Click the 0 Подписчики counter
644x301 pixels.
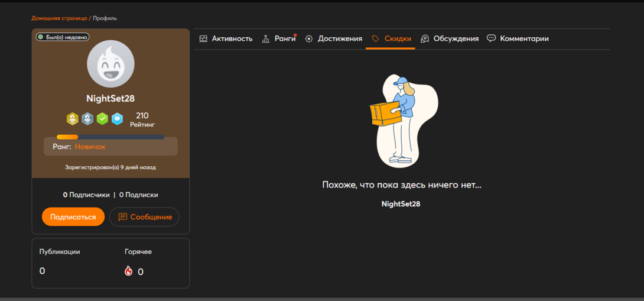(86, 195)
